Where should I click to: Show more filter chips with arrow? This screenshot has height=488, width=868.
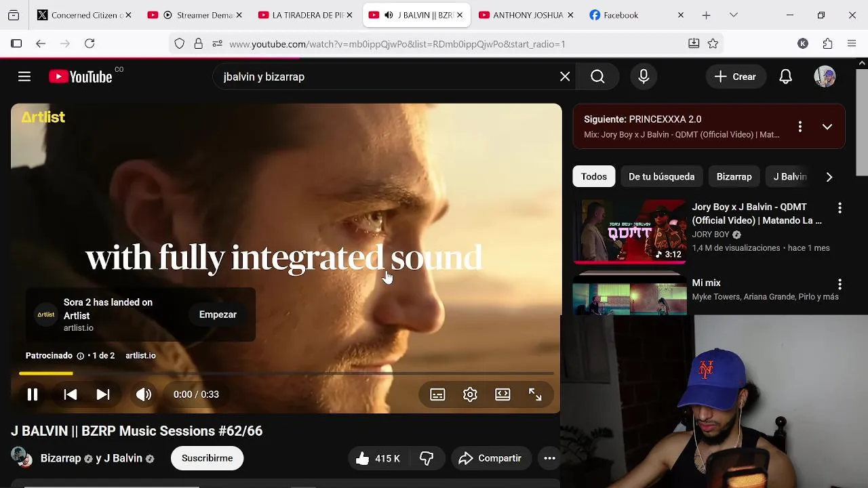829,177
